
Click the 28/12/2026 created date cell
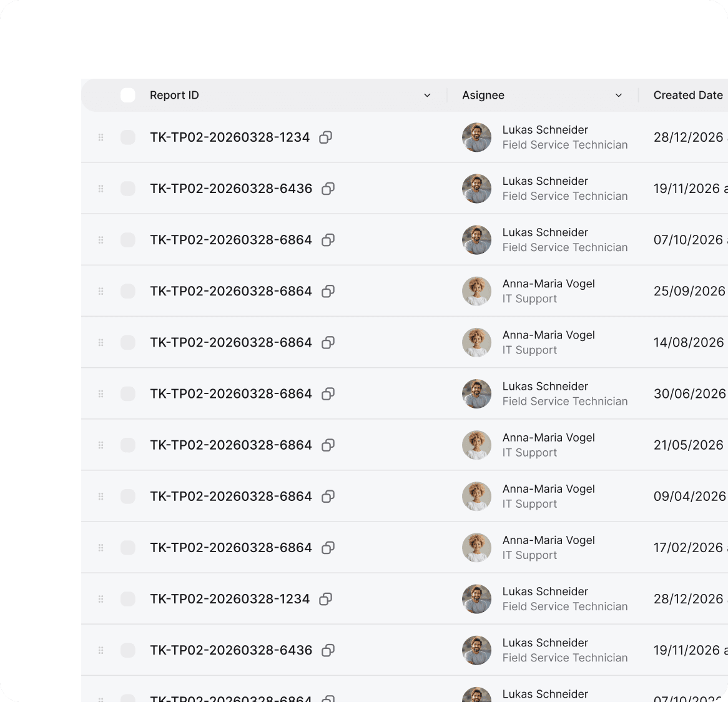[x=689, y=137]
